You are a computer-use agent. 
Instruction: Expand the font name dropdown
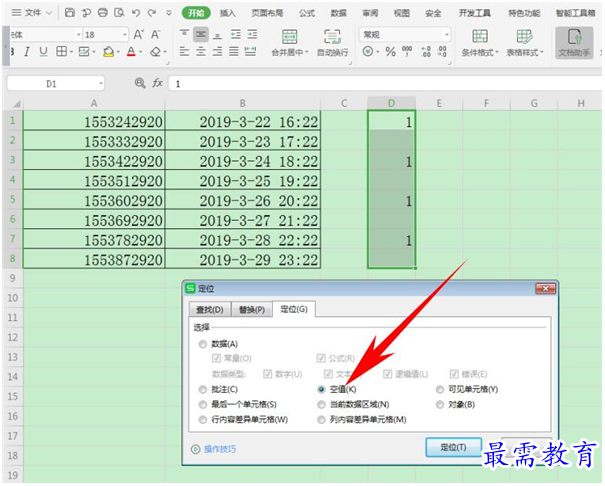pyautogui.click(x=78, y=35)
